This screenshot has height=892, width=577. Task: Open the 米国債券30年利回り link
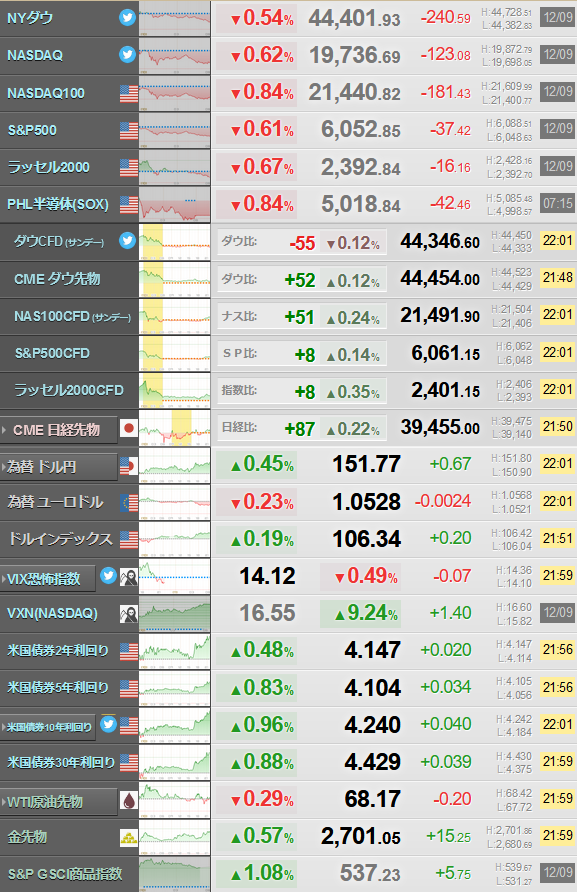61,762
